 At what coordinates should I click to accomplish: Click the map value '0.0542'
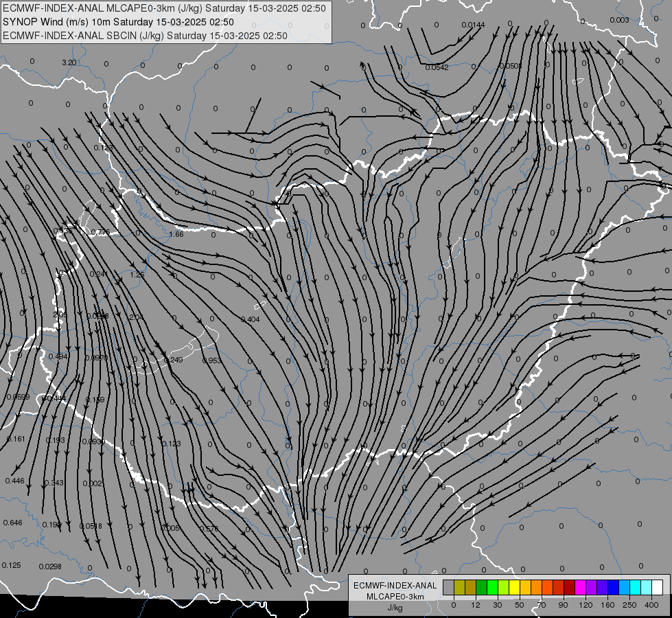[x=437, y=67]
